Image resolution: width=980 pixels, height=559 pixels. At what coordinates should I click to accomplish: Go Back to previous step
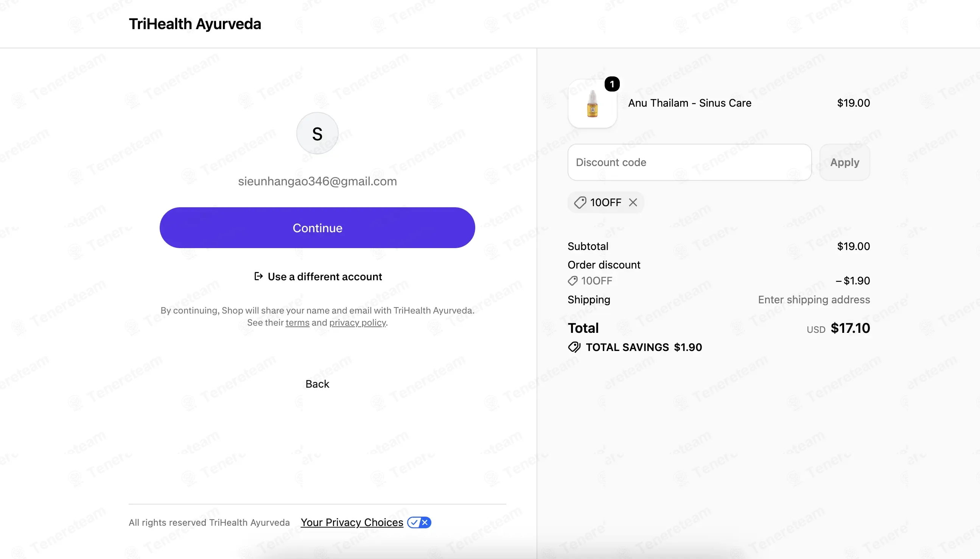[317, 384]
